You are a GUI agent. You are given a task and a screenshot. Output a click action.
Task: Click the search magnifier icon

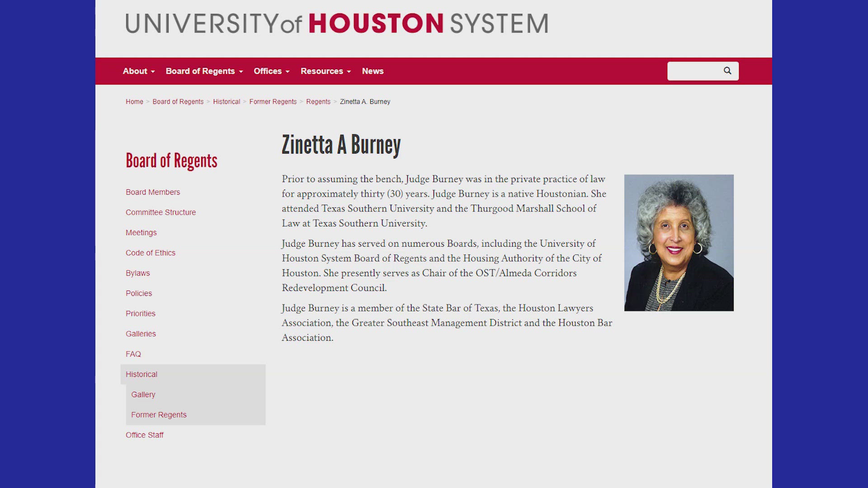click(x=727, y=71)
